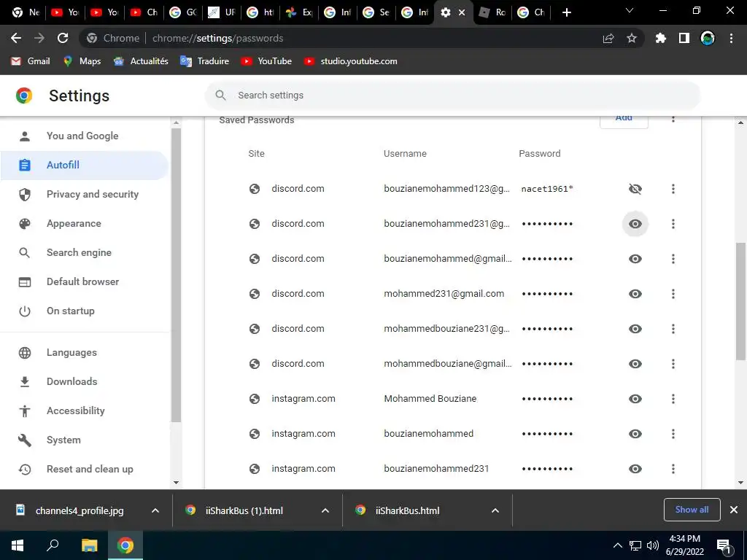Share this page icon
Image resolution: width=747 pixels, height=560 pixels.
pyautogui.click(x=608, y=38)
